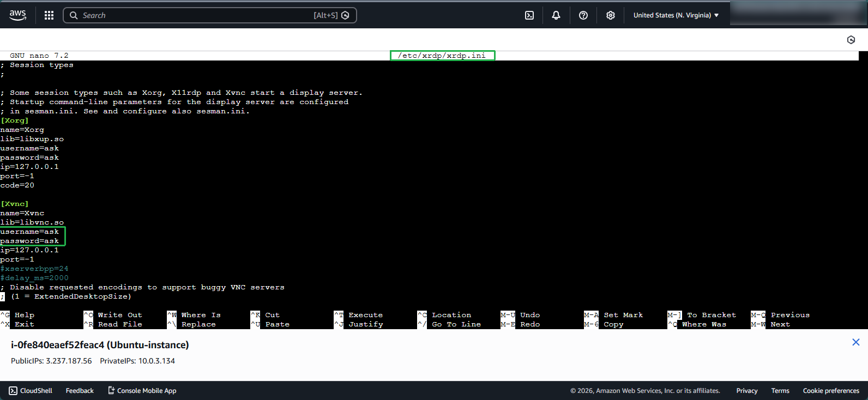868x400 pixels.
Task: Click the ^W Where Is shortcut
Action: [x=194, y=315]
